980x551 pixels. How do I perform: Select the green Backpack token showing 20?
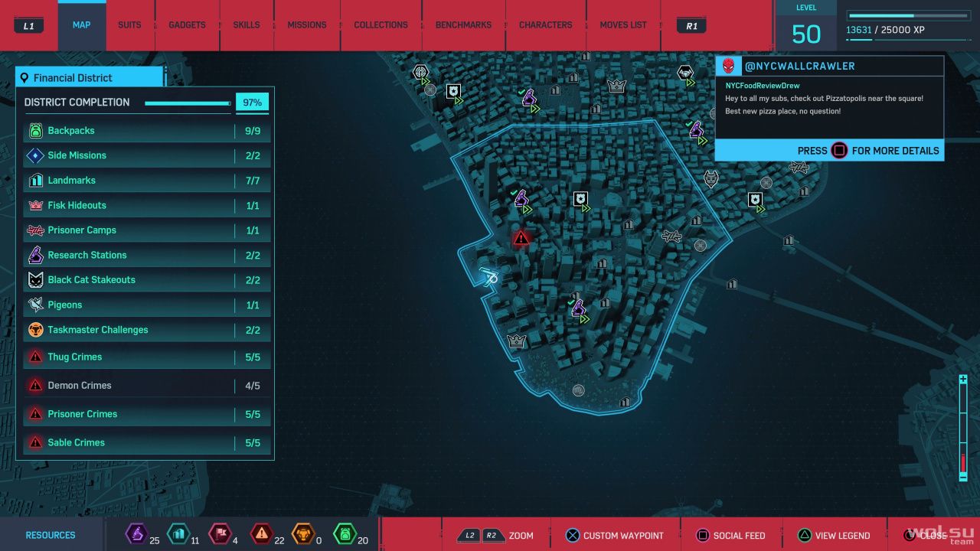click(345, 533)
